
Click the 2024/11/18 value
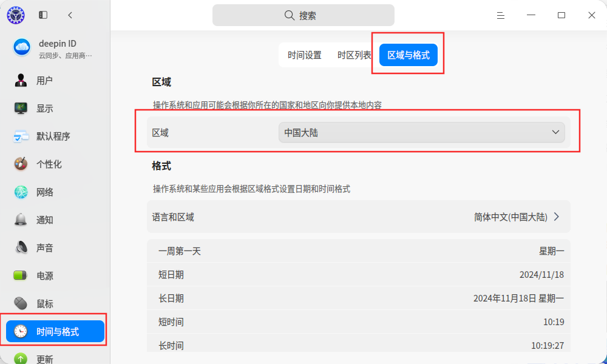pos(541,275)
